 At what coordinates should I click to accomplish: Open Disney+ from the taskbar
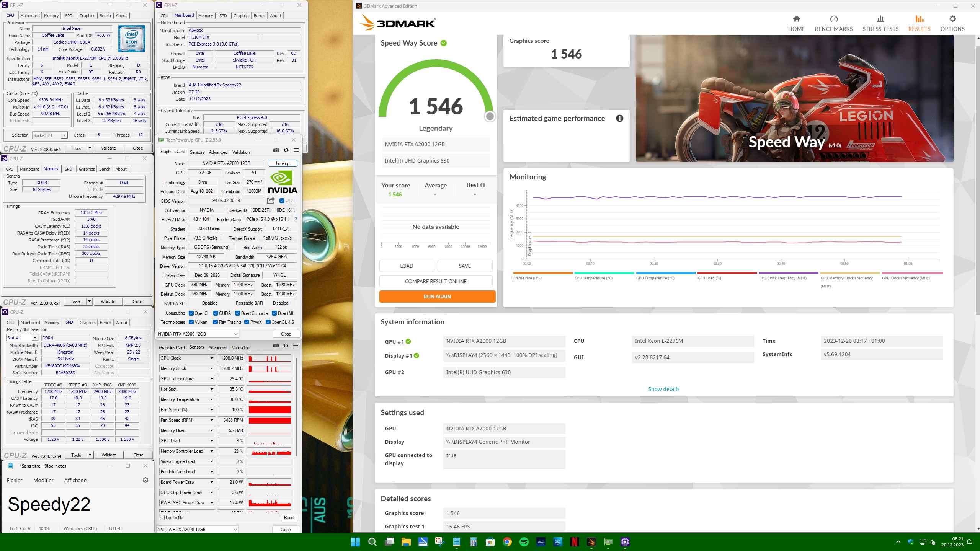tap(541, 542)
